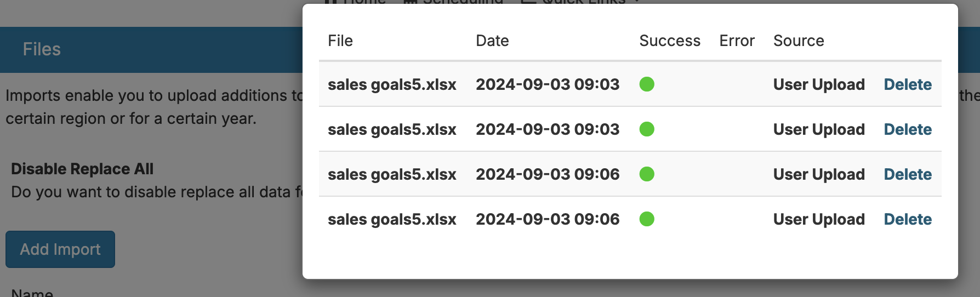Image resolution: width=980 pixels, height=297 pixels.
Task: Remove the last import via its Delete link
Action: tap(908, 219)
